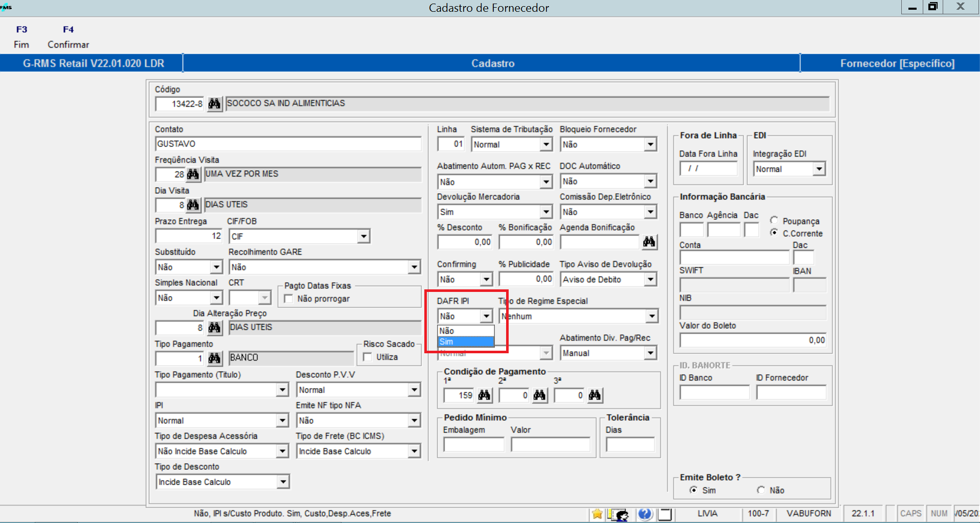Open Substituído dropdown
The image size is (980, 523).
[x=216, y=267]
